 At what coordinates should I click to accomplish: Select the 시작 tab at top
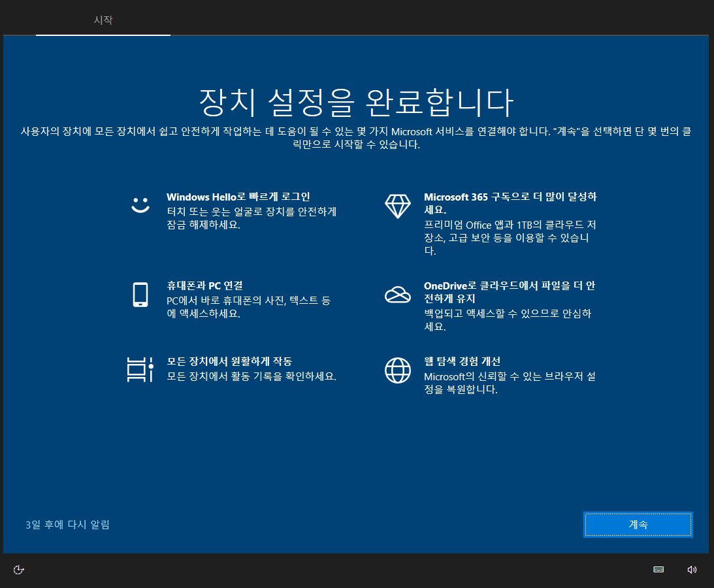(103, 20)
